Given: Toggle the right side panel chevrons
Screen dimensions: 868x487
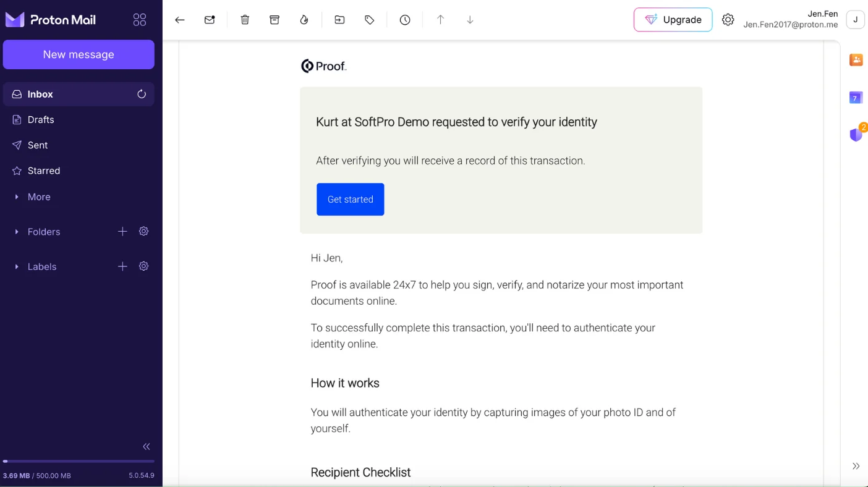Looking at the screenshot, I should pos(856,466).
